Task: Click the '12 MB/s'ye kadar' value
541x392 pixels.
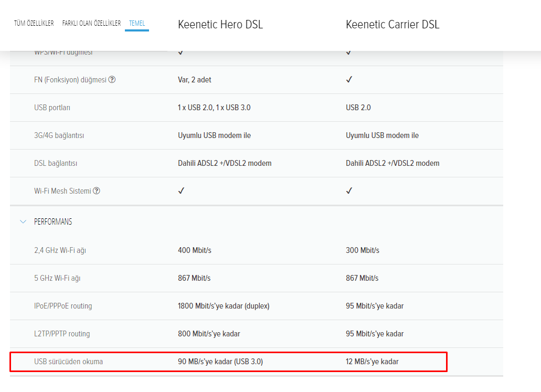Action: tap(372, 362)
